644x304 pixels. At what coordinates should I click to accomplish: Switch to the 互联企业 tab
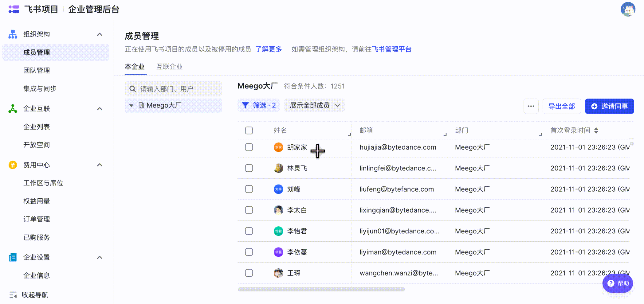[170, 67]
